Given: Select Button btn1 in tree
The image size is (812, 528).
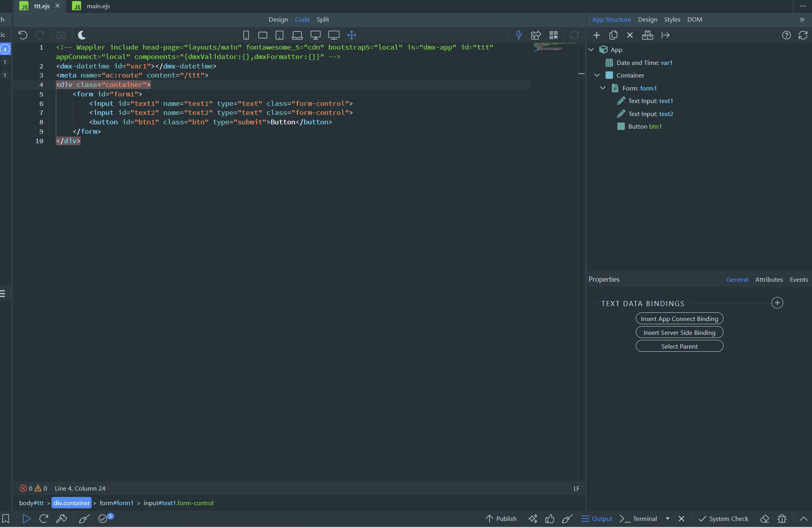Looking at the screenshot, I should pos(645,126).
